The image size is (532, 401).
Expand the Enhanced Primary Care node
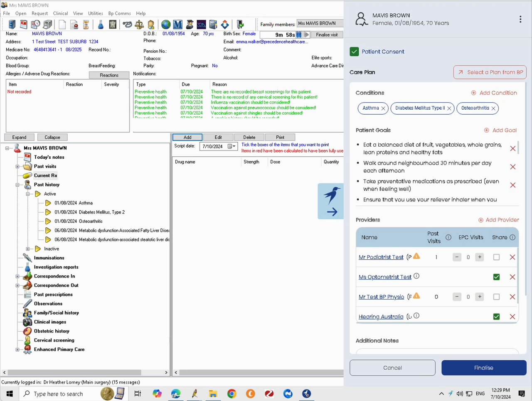17,349
